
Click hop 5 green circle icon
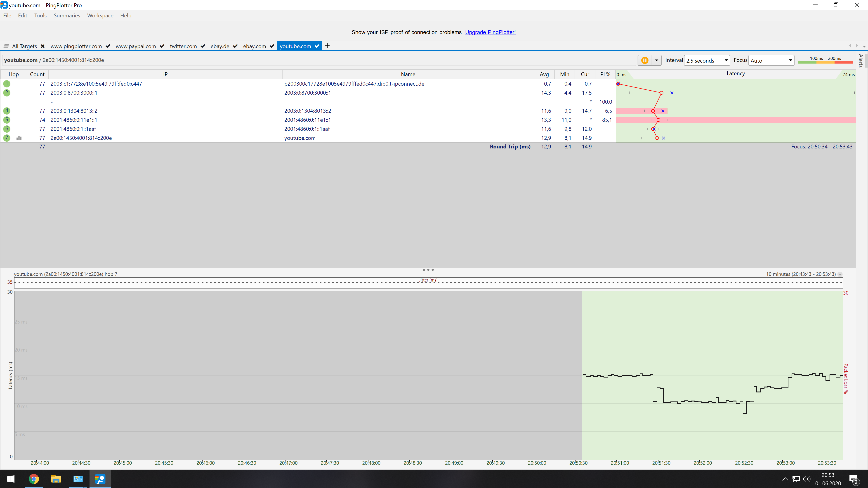[6, 120]
